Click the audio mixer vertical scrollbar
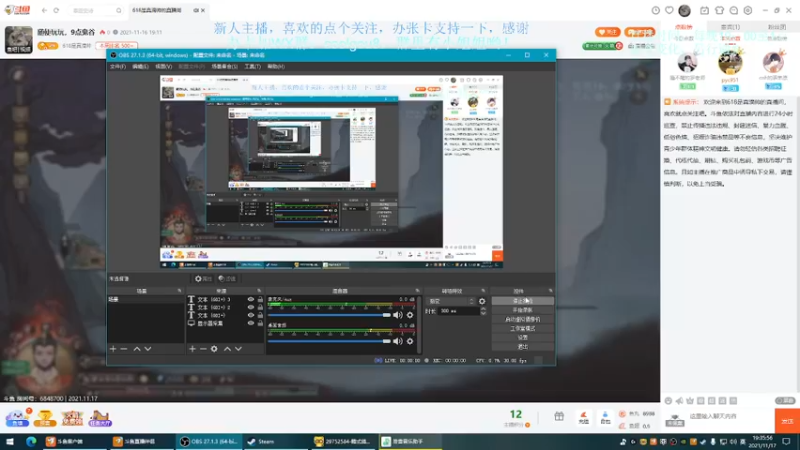 click(x=419, y=324)
